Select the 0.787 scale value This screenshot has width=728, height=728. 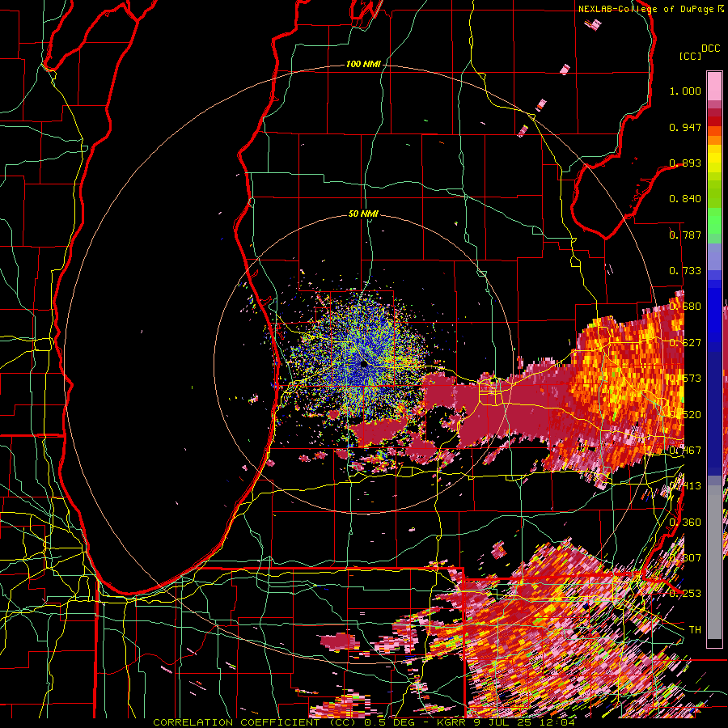pos(685,235)
